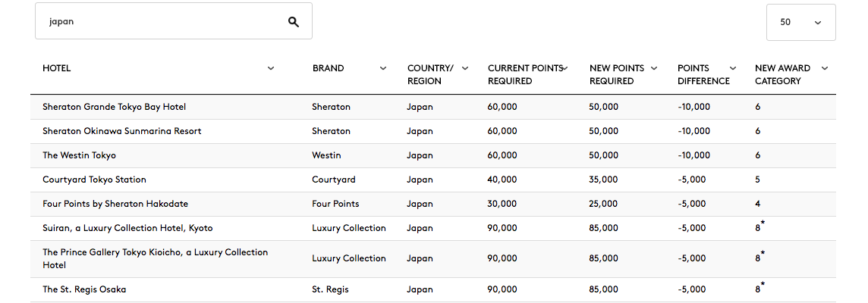This screenshot has height=303, width=868.
Task: Sort by the COUNTRY/REGION column chevron
Action: [465, 69]
